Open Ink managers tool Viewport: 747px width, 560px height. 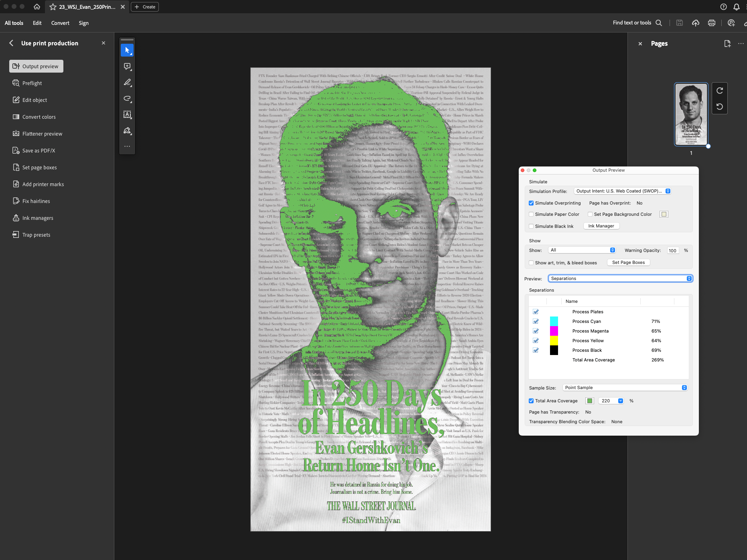33,218
